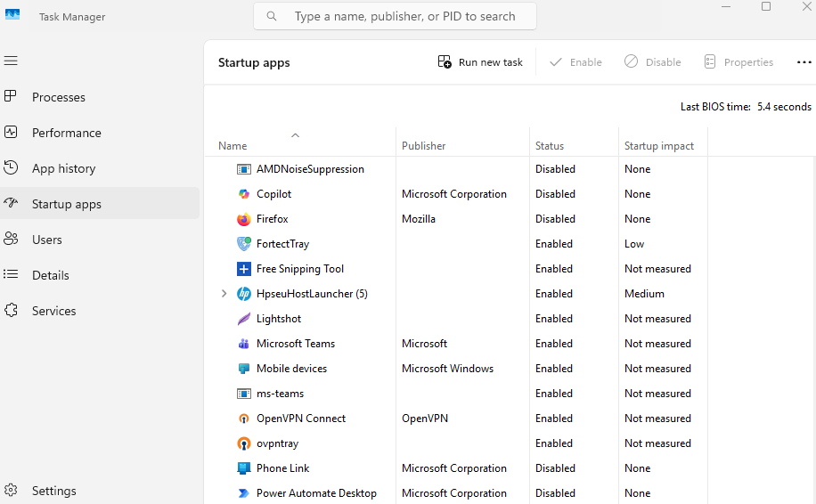Click the Microsoft Teams icon

pyautogui.click(x=243, y=344)
